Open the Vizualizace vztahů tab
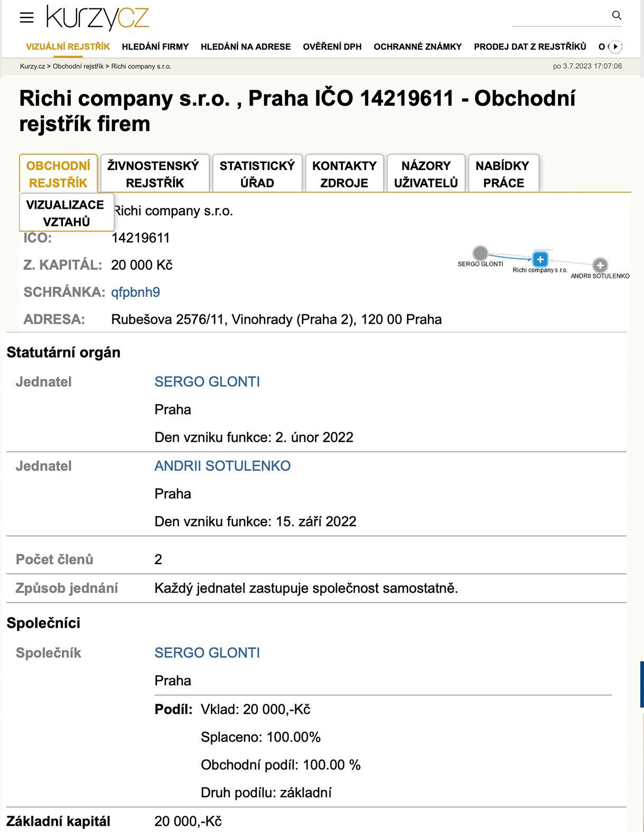This screenshot has height=832, width=644. click(x=66, y=213)
